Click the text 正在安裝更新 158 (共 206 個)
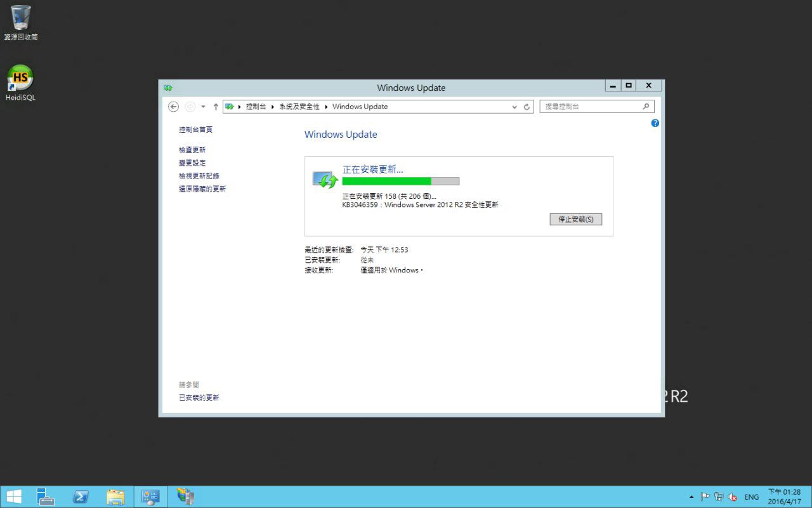 coord(390,196)
